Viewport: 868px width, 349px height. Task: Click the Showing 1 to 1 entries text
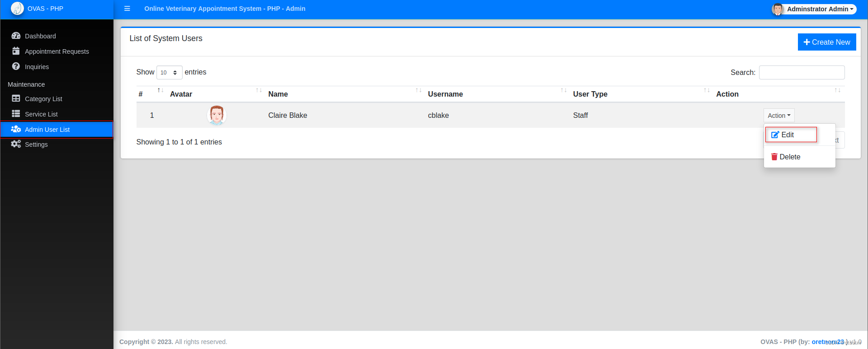point(179,142)
